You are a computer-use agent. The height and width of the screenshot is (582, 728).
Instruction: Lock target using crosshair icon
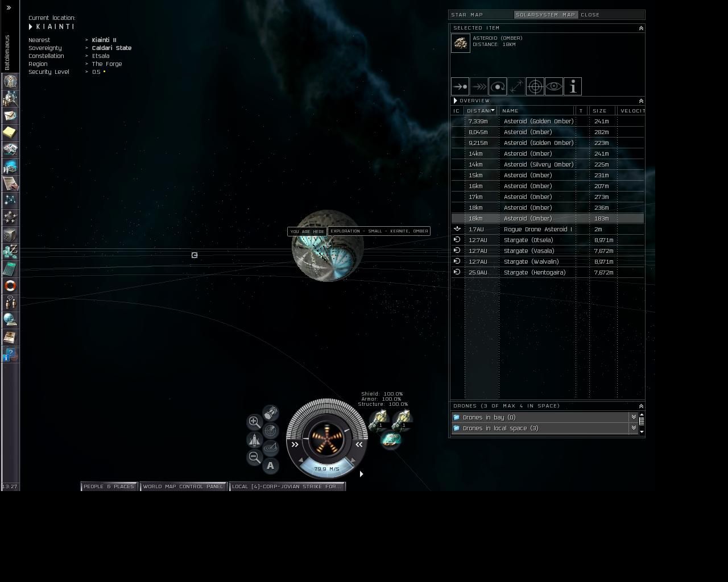pyautogui.click(x=535, y=86)
